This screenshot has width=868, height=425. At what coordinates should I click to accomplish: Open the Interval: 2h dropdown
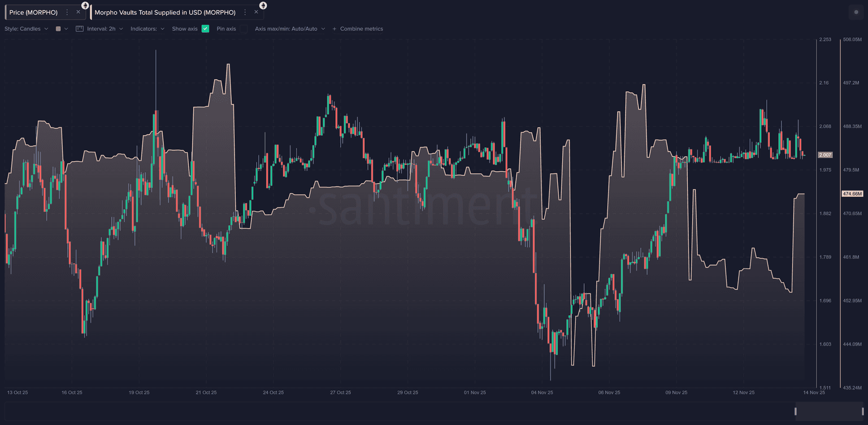[105, 29]
